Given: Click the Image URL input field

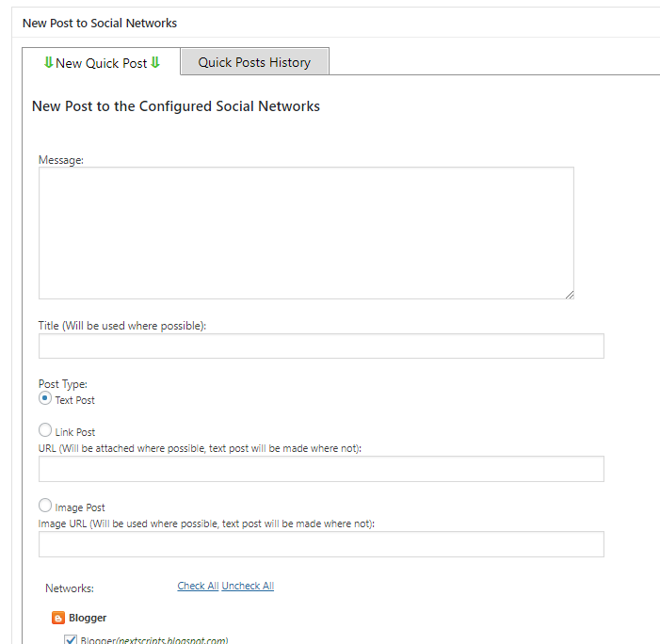Looking at the screenshot, I should coord(321,544).
